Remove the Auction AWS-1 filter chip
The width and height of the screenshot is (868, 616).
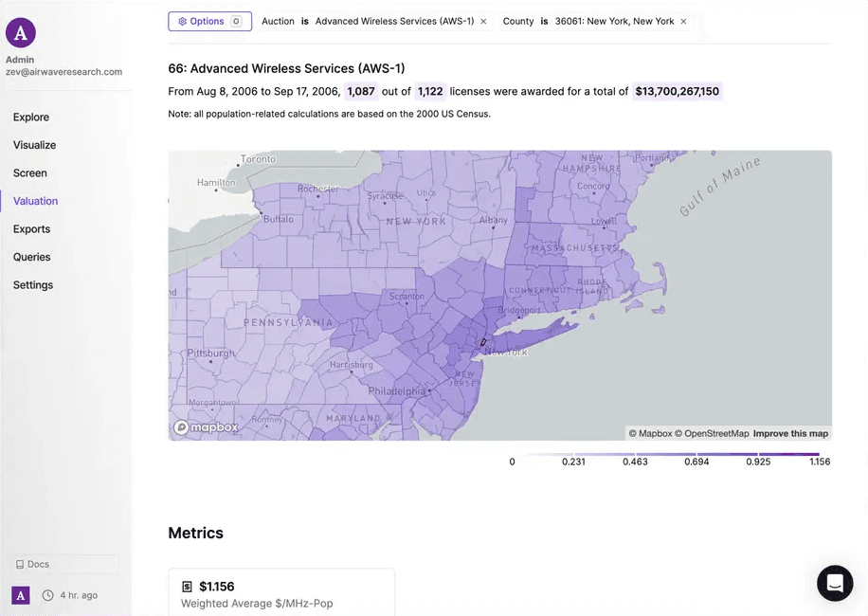coord(483,22)
